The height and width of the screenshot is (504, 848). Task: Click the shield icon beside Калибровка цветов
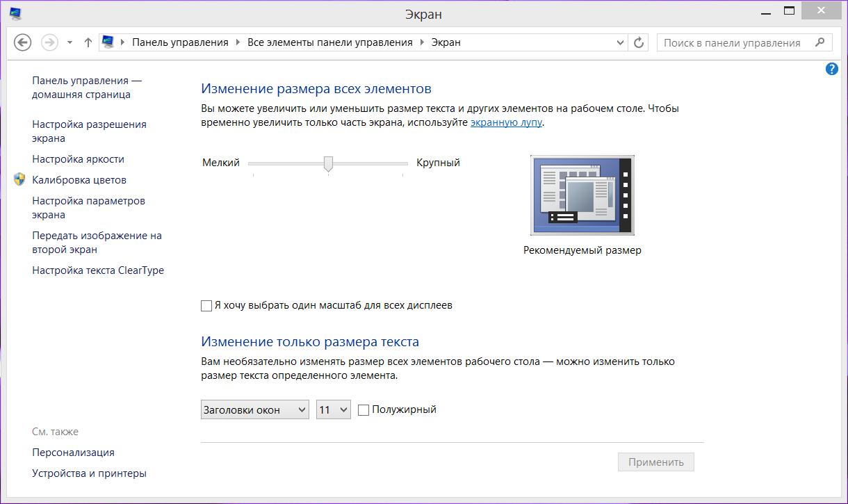pyautogui.click(x=19, y=180)
